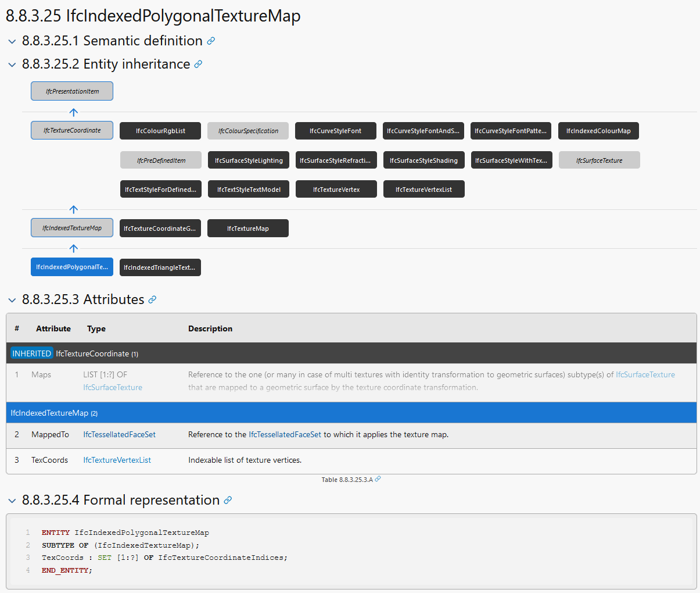Click the inheritance arrow above the IfcIndexedPolygonalTe box
The image size is (700, 593).
(72, 248)
